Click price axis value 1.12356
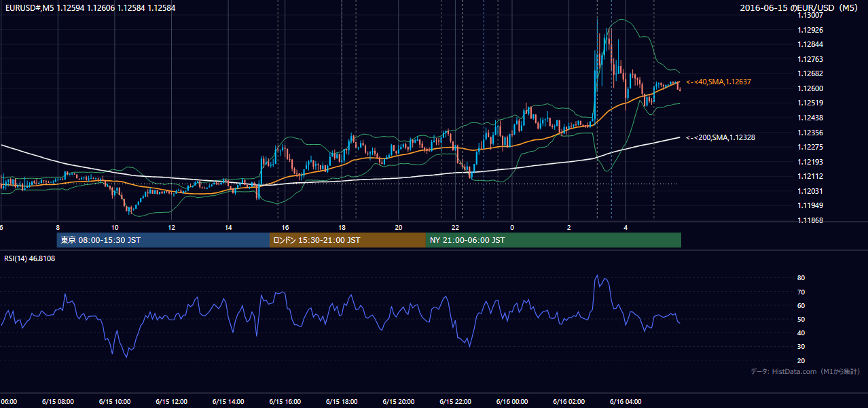The height and width of the screenshot is (408, 868). click(x=810, y=133)
